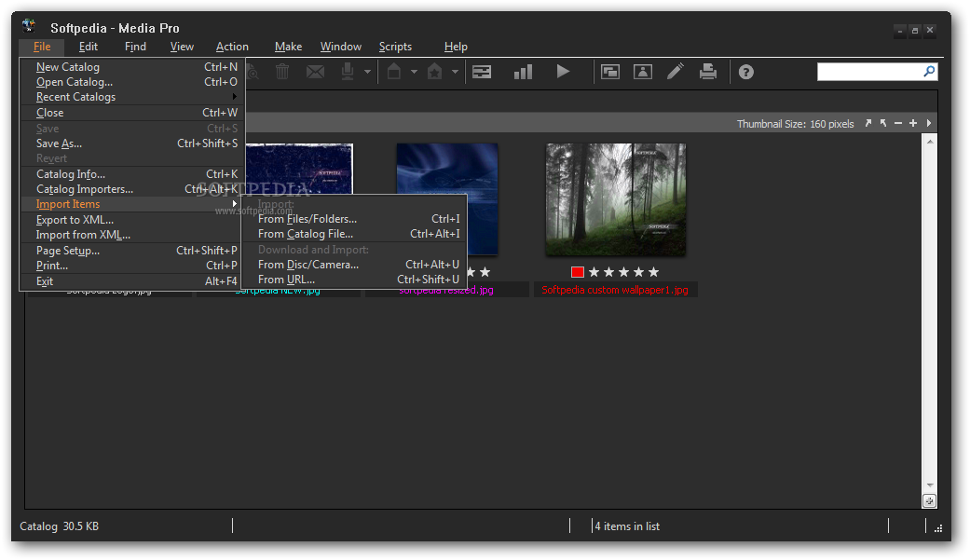970x560 pixels.
Task: Open Page Setup... from File menu
Action: (132, 251)
